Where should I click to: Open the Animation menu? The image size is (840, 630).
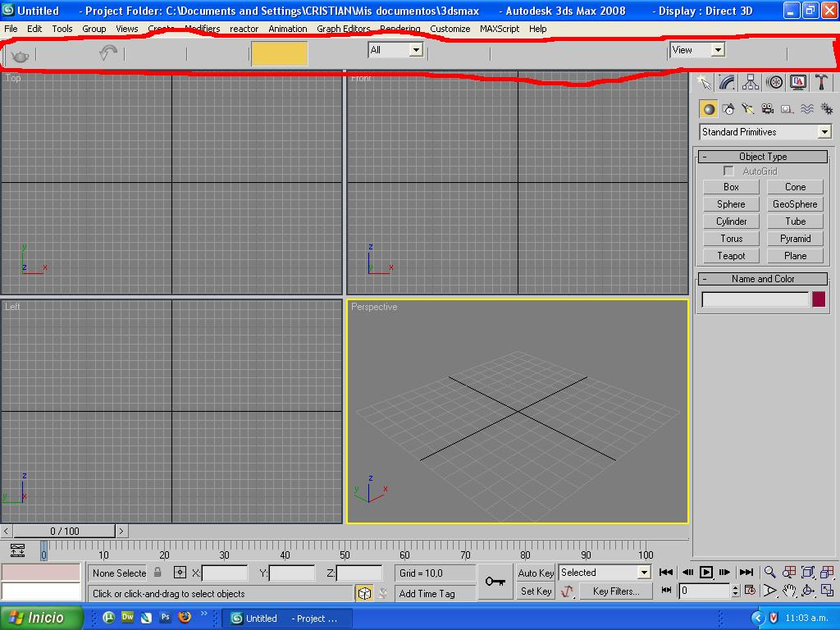pyautogui.click(x=288, y=29)
